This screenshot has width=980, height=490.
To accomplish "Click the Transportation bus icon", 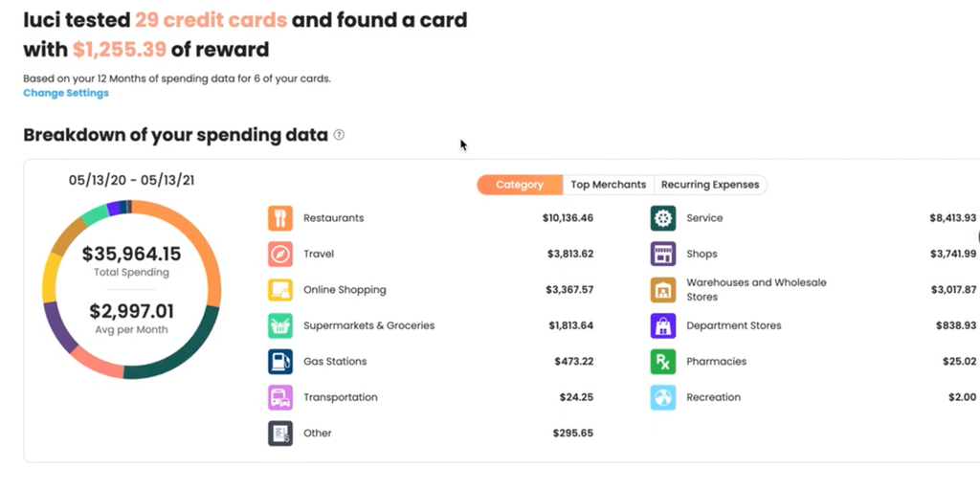I will 279,397.
